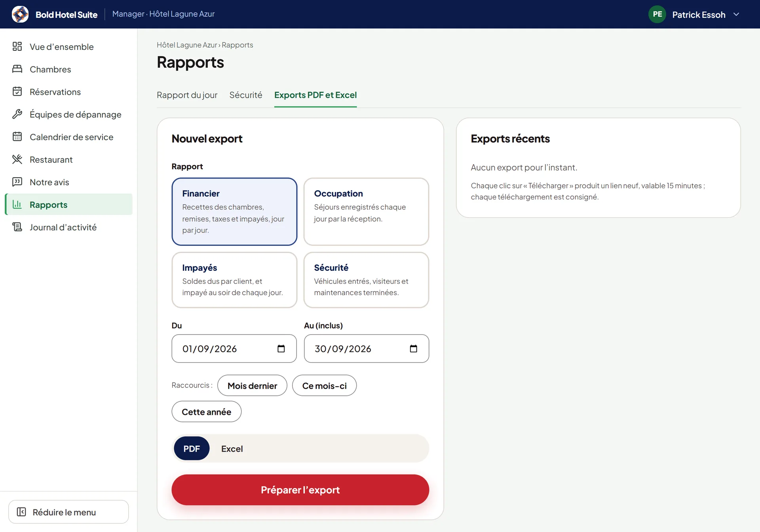Open the Rapport du jour tab
760x532 pixels.
(x=187, y=95)
